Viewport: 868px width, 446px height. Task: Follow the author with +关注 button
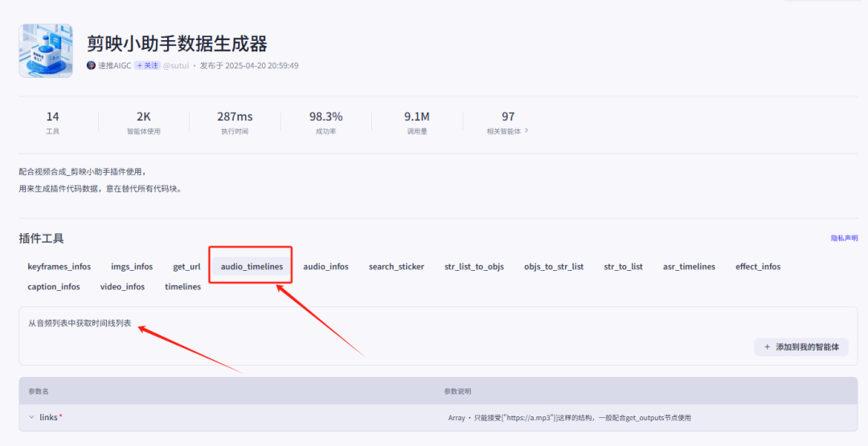tap(147, 65)
